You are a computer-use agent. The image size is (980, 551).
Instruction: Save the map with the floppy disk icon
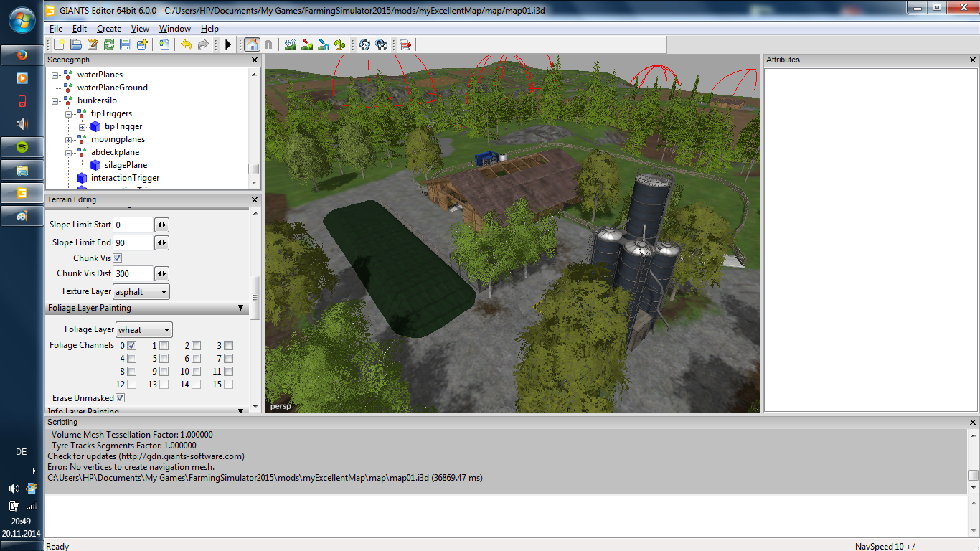pos(126,44)
